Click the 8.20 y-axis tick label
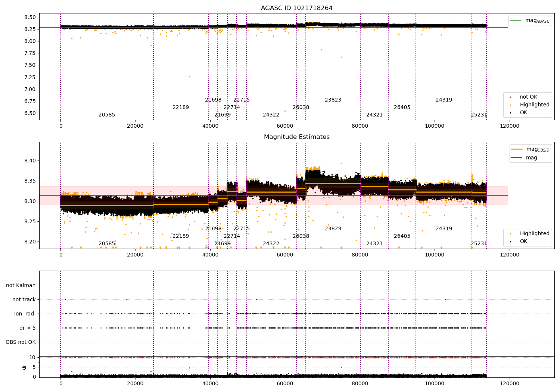This screenshot has height=392, width=560. tap(29, 242)
